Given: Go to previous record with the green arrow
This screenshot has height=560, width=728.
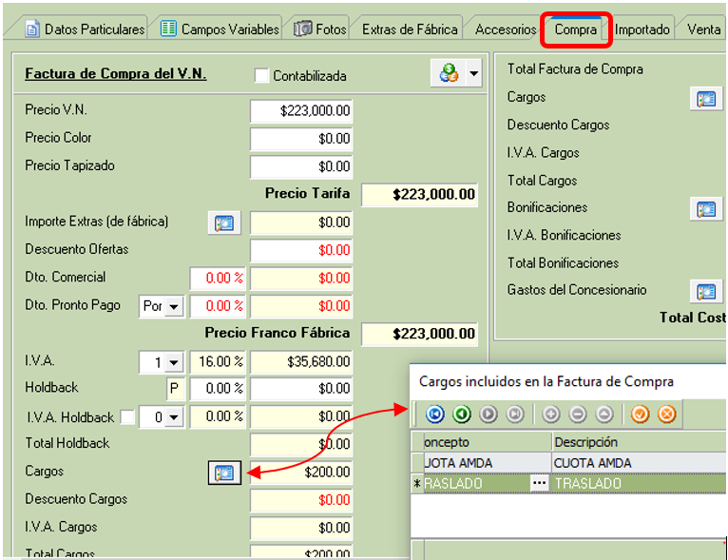Looking at the screenshot, I should click(462, 414).
